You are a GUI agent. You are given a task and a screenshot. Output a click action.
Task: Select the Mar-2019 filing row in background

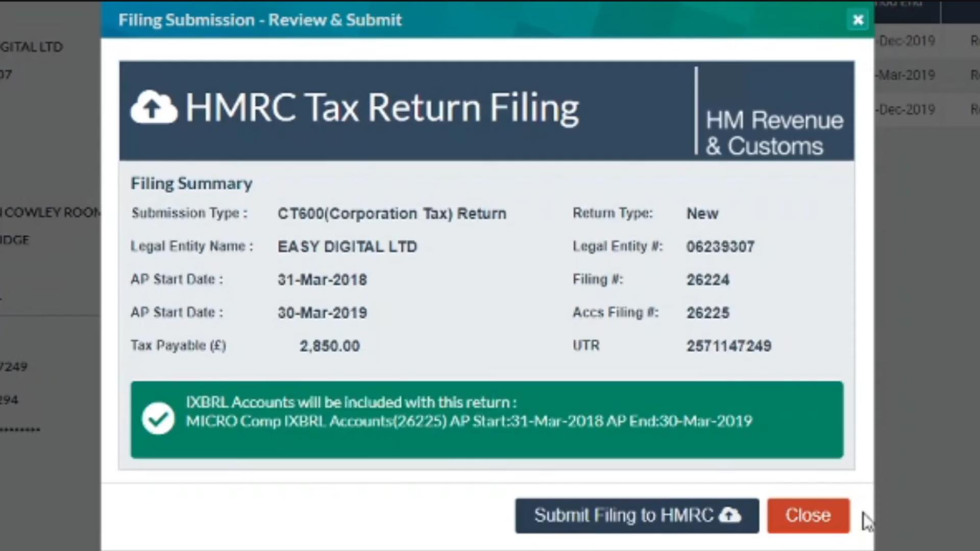(x=906, y=75)
